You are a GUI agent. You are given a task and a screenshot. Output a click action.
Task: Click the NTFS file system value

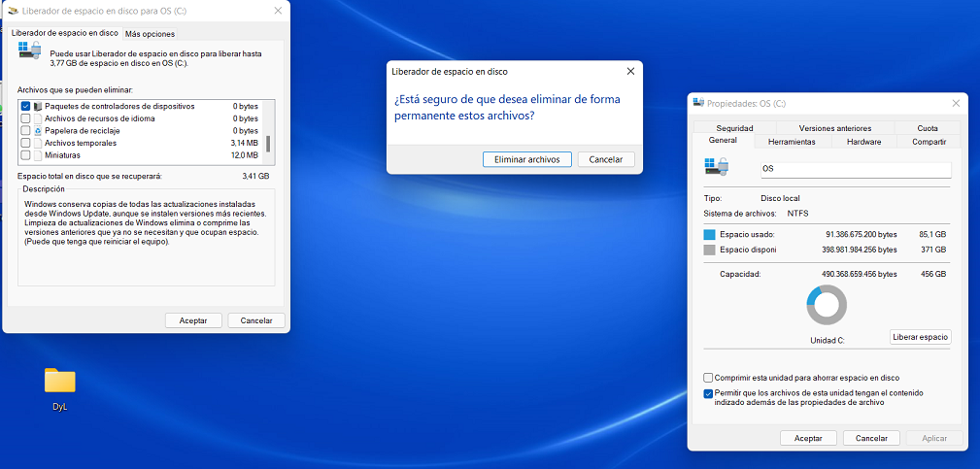tap(797, 214)
